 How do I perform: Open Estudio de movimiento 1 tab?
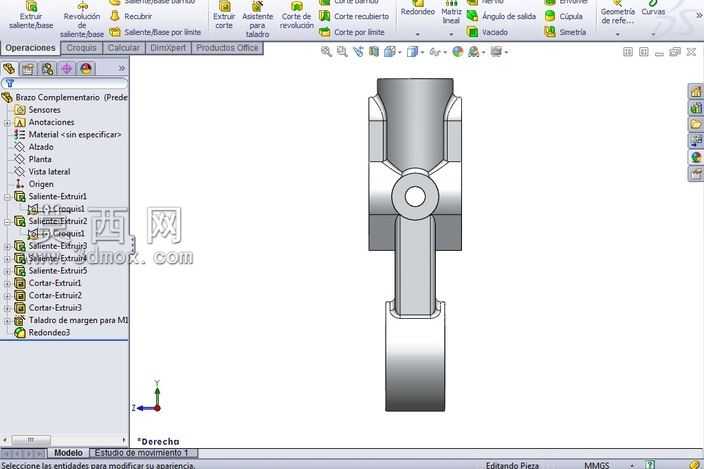tap(142, 452)
